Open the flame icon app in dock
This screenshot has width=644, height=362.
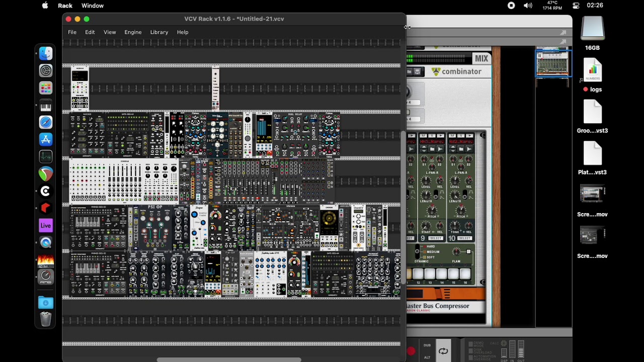pyautogui.click(x=46, y=260)
